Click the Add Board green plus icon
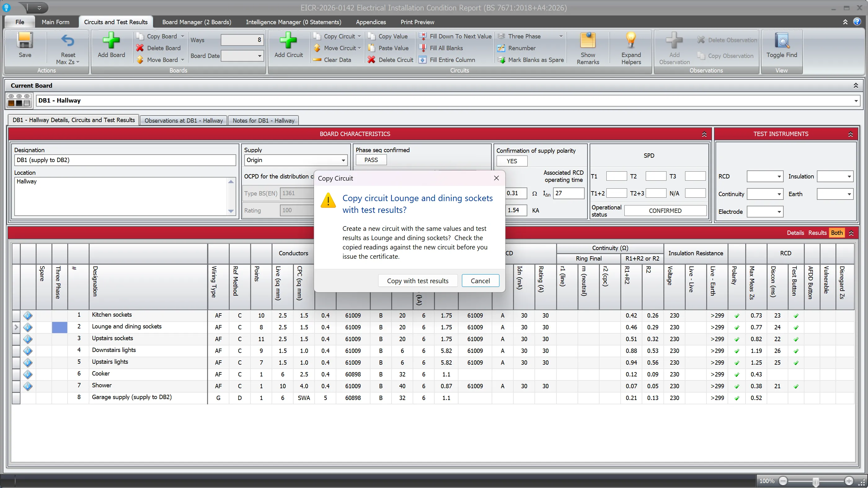868x488 pixels. tap(111, 40)
